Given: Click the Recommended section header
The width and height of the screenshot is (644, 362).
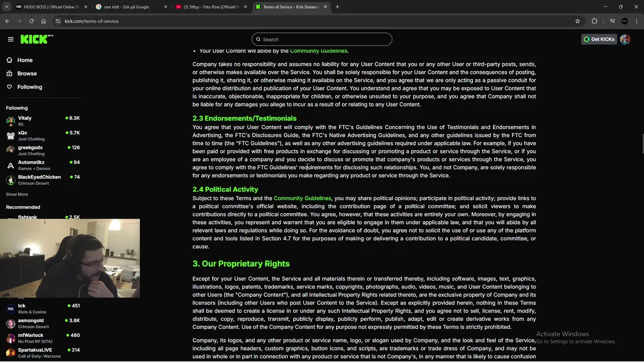Looking at the screenshot, I should click(x=23, y=207).
